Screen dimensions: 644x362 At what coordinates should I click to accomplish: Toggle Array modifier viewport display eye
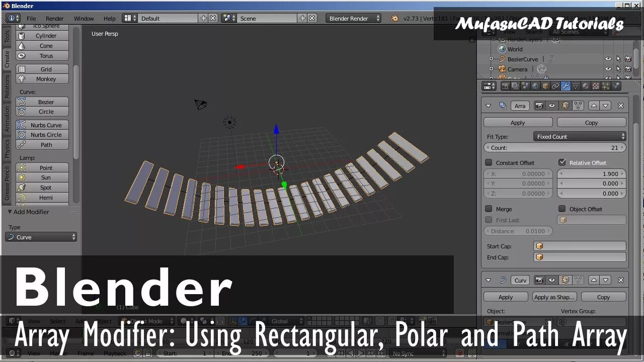click(552, 106)
